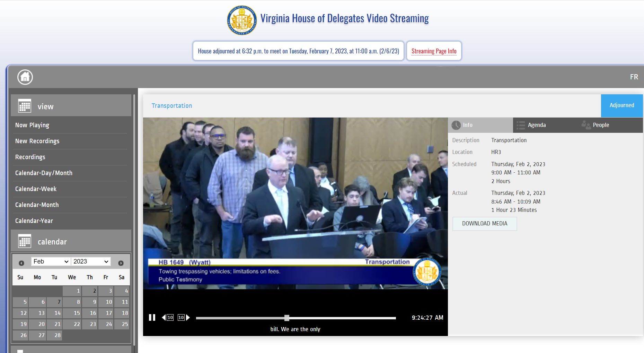
Task: Switch to the People tab
Action: tap(610, 125)
